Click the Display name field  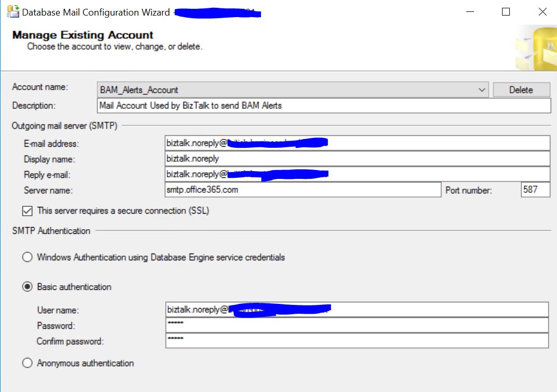(x=357, y=159)
